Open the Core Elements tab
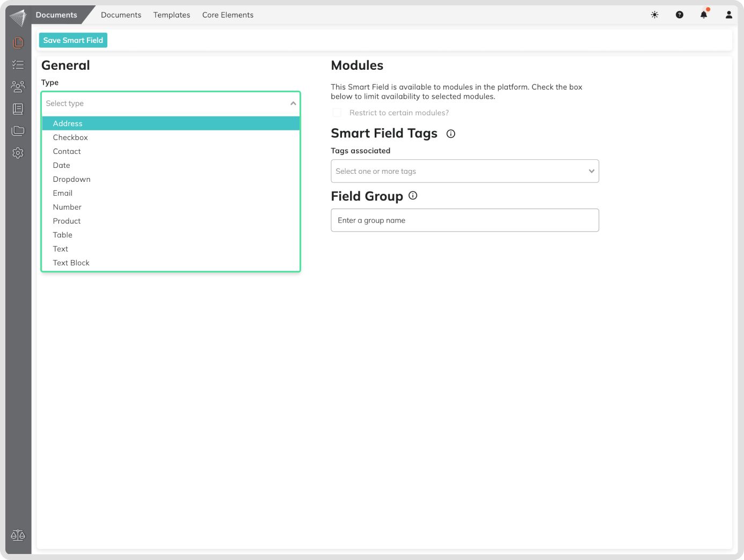The width and height of the screenshot is (744, 560). 228,15
